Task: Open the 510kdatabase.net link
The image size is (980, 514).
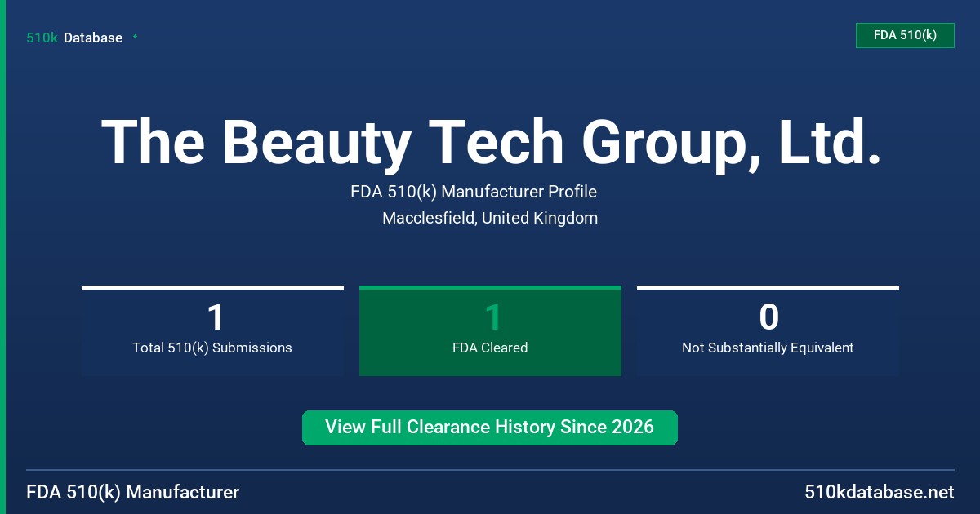Action: (879, 492)
